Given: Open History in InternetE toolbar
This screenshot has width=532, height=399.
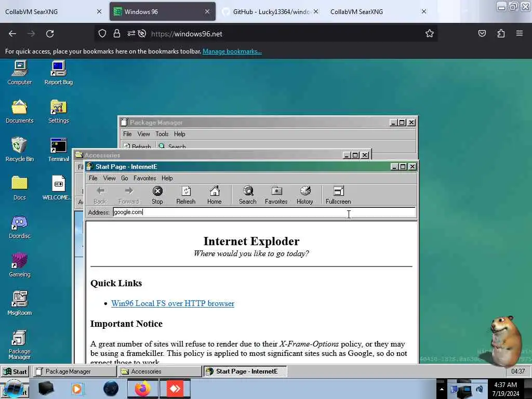Looking at the screenshot, I should 304,195.
